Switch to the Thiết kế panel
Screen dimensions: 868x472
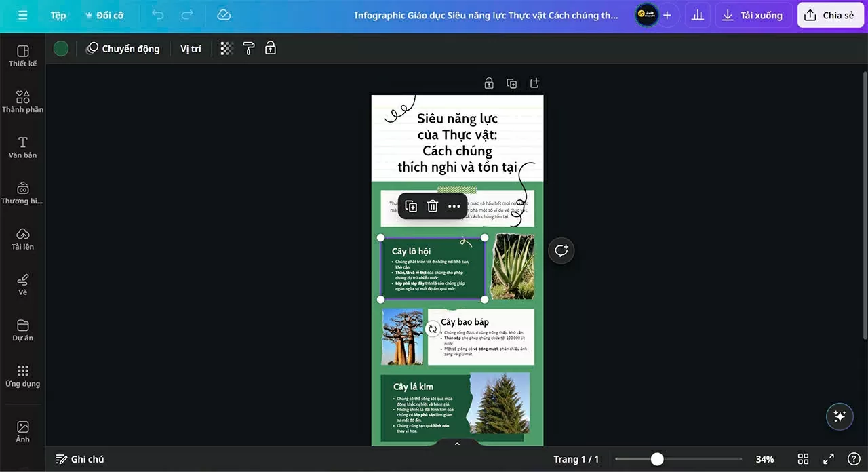(x=22, y=57)
